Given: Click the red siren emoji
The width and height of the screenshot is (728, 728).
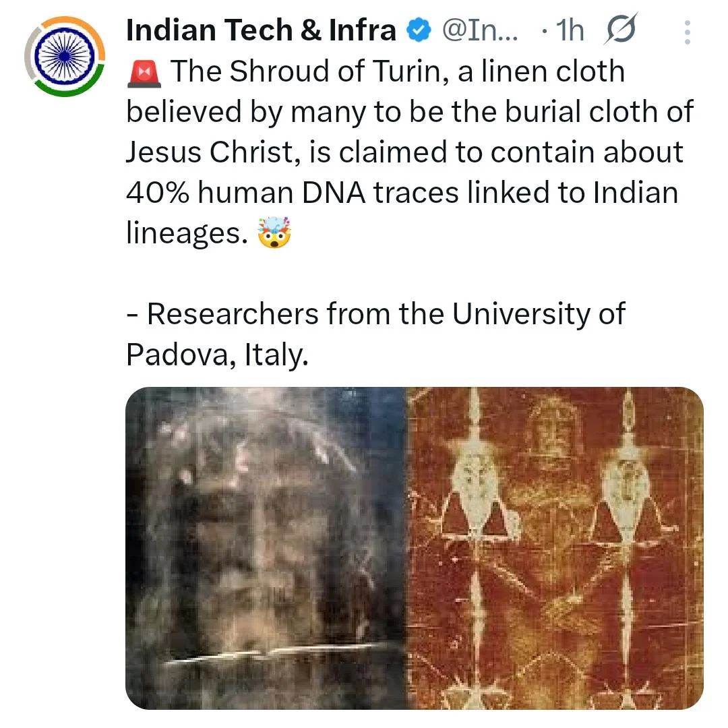Looking at the screenshot, I should 144,71.
